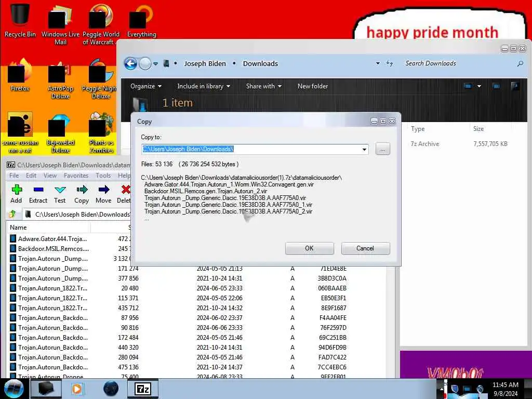Select the Firefox desktop icon
Screen dimensions: 532x399
[20, 75]
